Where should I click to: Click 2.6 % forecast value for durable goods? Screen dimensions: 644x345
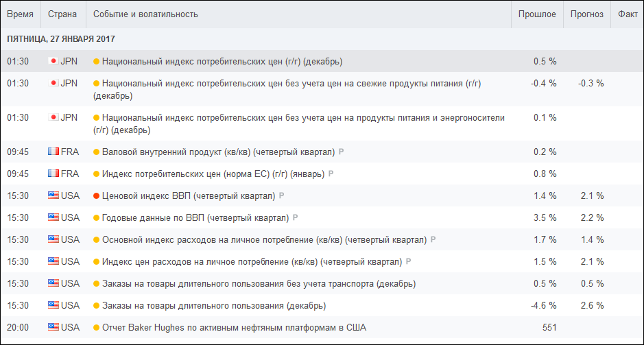591,306
